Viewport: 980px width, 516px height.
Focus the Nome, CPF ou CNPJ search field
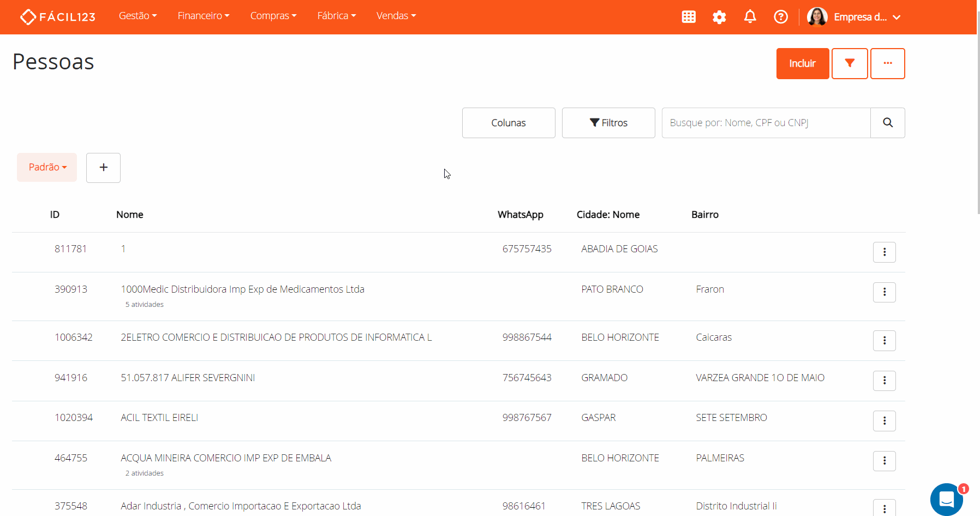[766, 123]
